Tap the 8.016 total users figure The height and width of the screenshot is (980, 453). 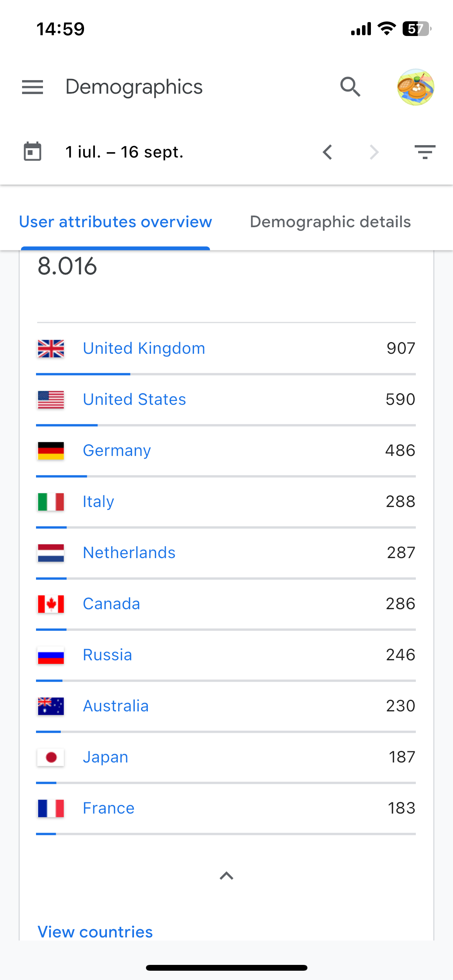tap(67, 266)
